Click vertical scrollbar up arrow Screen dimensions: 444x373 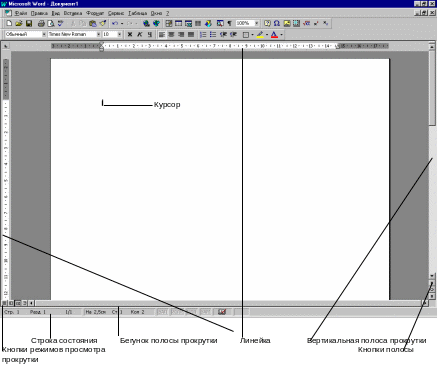click(432, 47)
